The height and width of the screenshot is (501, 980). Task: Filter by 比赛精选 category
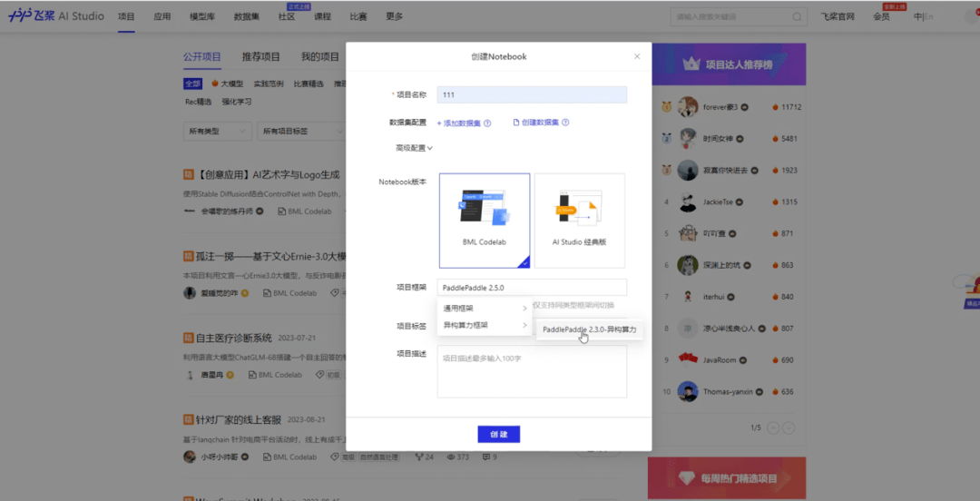309,83
